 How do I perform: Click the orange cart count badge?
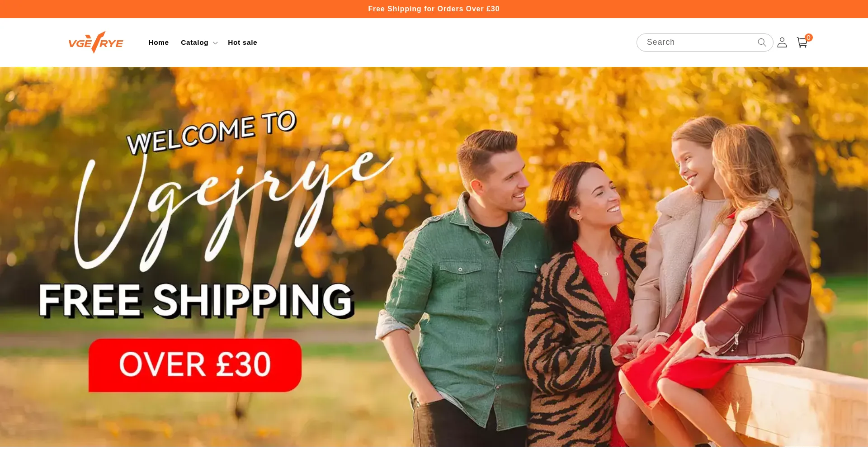[809, 38]
